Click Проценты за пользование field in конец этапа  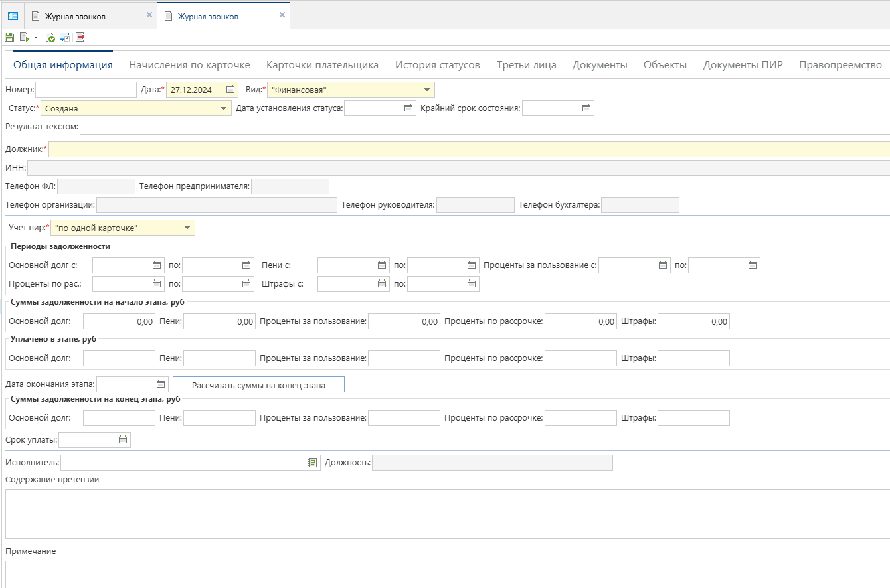(404, 418)
